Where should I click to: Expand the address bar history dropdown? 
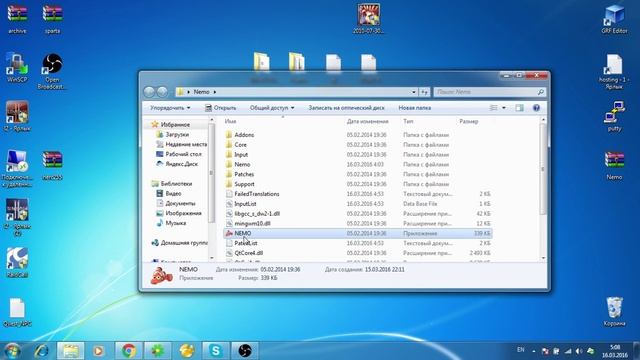pos(413,92)
